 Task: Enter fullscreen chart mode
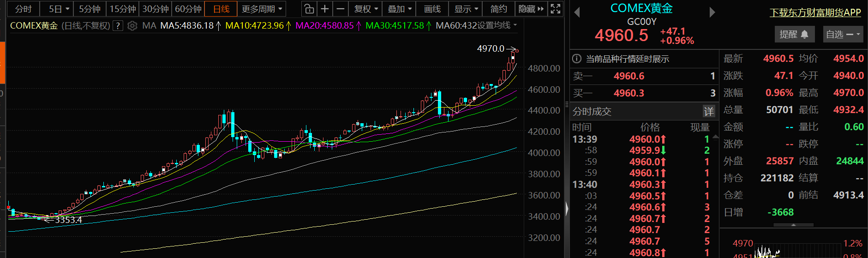(556, 9)
